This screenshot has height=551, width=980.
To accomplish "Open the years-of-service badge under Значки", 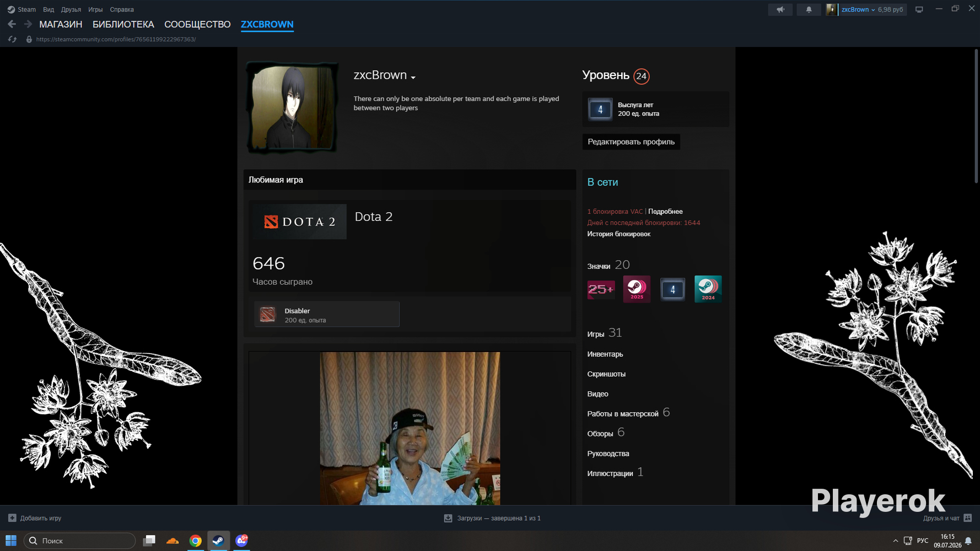I will [x=672, y=289].
